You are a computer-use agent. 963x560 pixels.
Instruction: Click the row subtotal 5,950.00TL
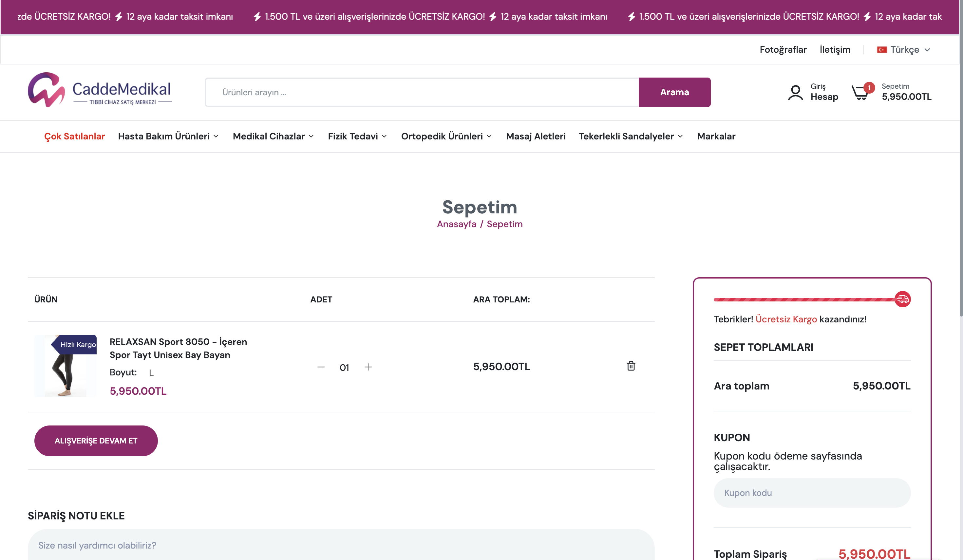tap(501, 367)
